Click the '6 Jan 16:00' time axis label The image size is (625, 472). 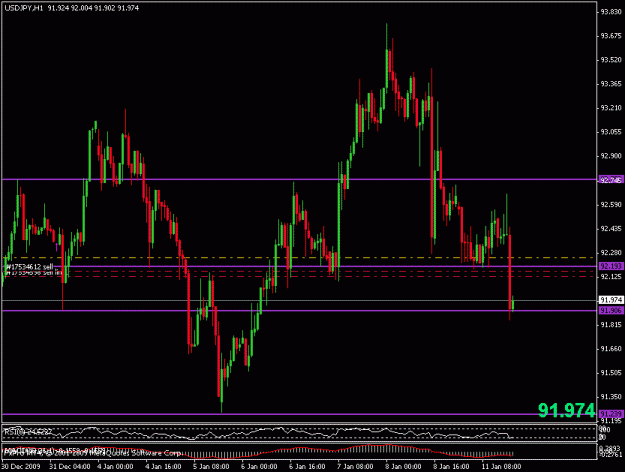click(x=307, y=466)
